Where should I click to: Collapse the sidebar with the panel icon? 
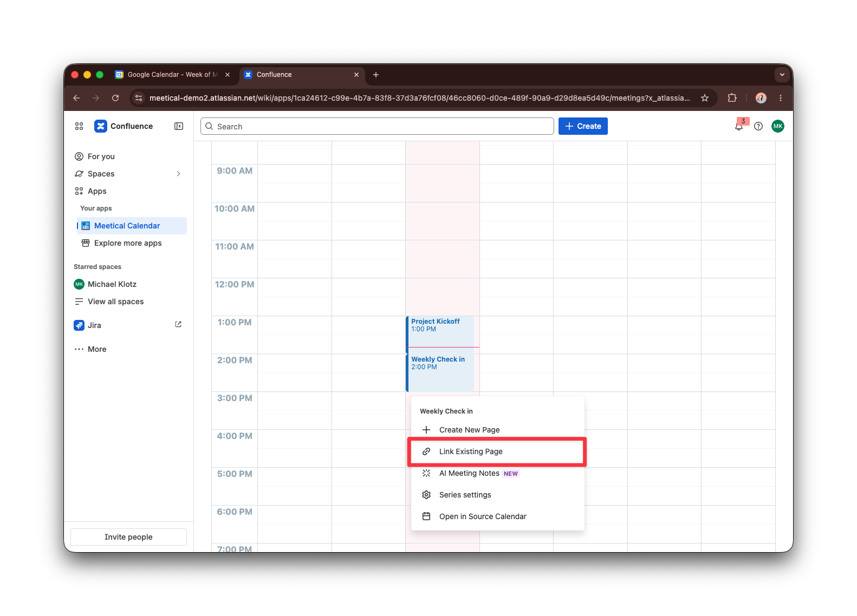[x=179, y=126]
